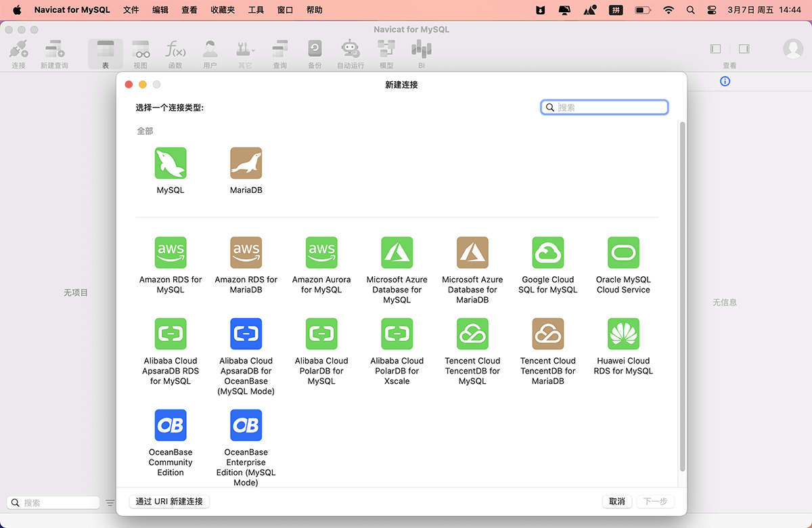Pick Alibaba Cloud PolarDB for Xscale

tap(397, 334)
